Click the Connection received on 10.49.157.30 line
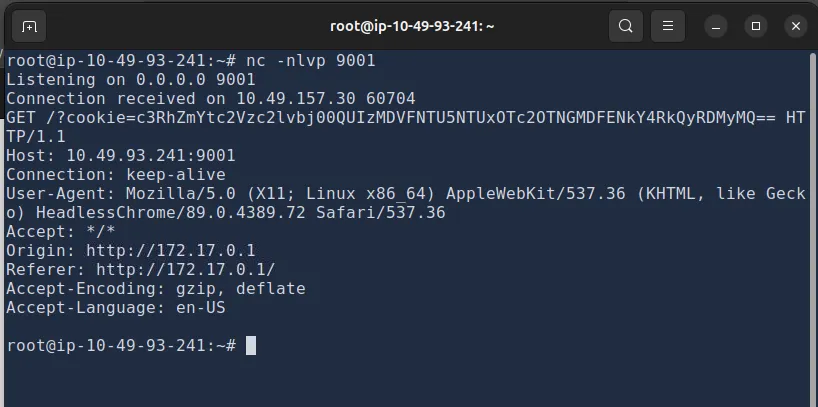The height and width of the screenshot is (407, 818). tap(210, 98)
